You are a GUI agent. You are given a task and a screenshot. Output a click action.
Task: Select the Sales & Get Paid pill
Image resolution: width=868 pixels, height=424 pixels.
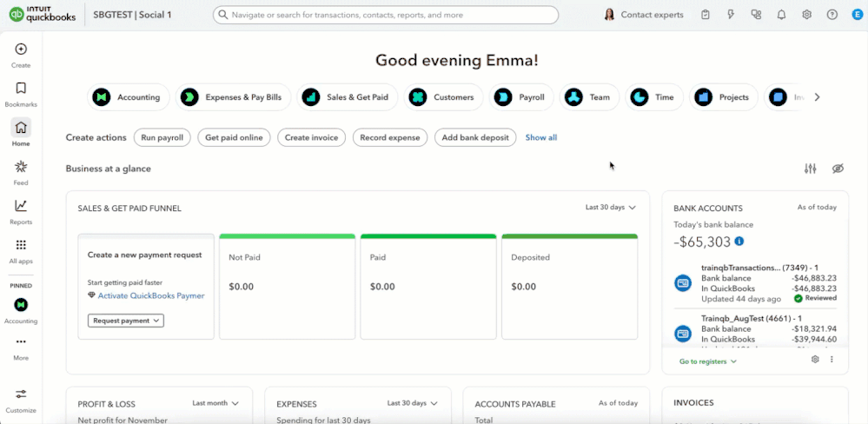347,97
